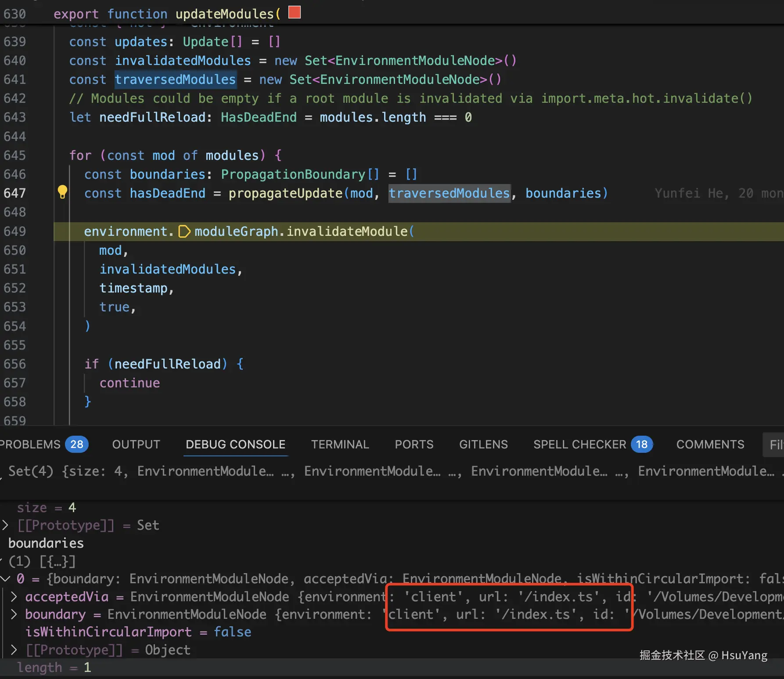Switch to the Output tab

(x=136, y=444)
